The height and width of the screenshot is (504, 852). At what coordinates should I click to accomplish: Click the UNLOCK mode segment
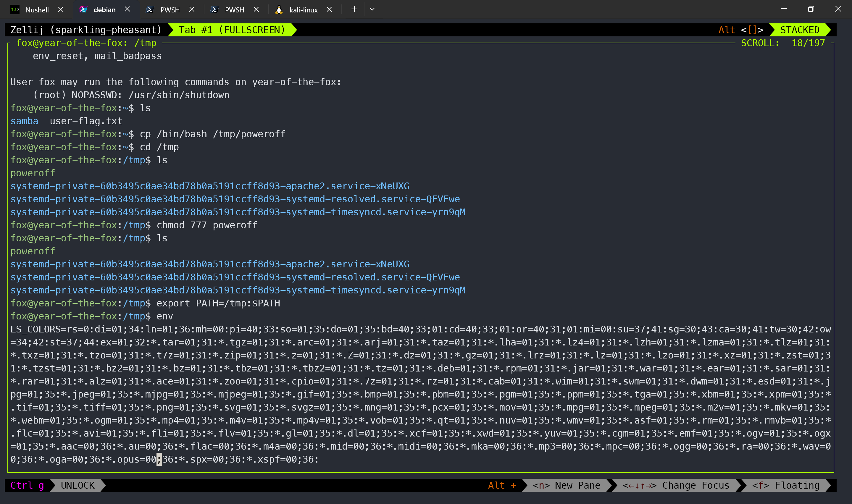click(78, 485)
